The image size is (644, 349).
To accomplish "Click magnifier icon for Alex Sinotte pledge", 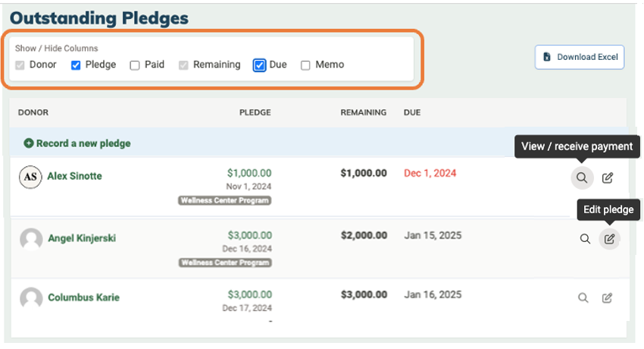I will point(581,178).
